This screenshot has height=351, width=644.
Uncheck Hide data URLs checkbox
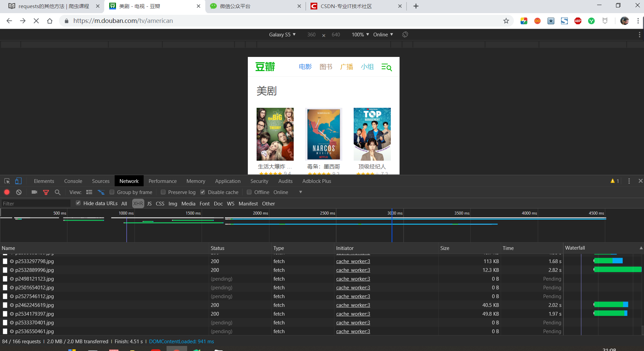click(x=78, y=203)
